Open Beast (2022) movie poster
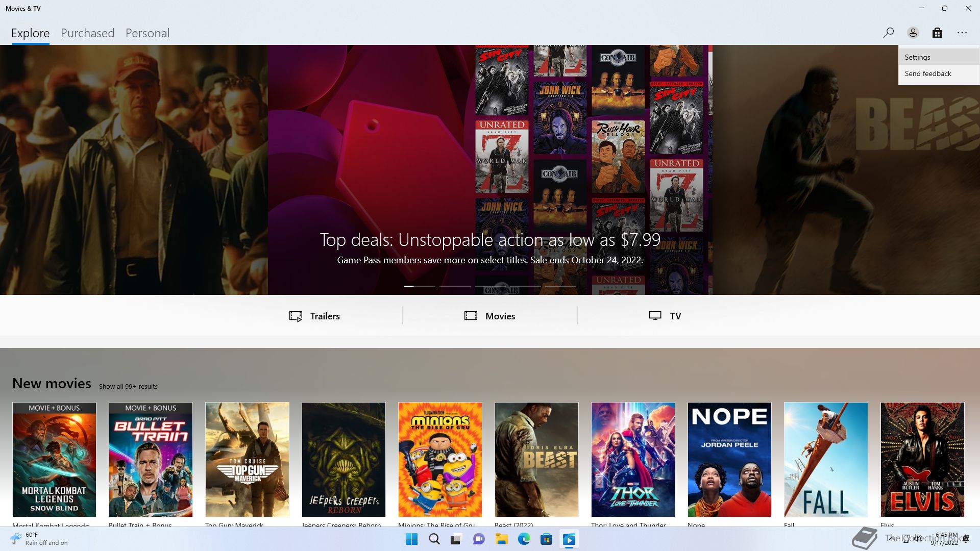This screenshot has height=551, width=980. coord(536,459)
